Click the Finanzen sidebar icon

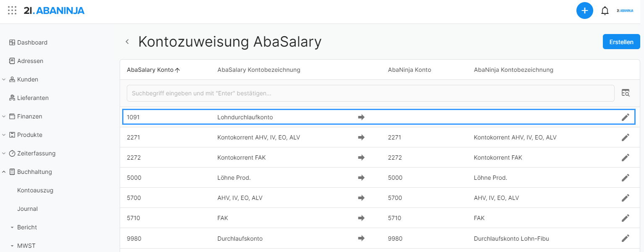click(x=12, y=116)
